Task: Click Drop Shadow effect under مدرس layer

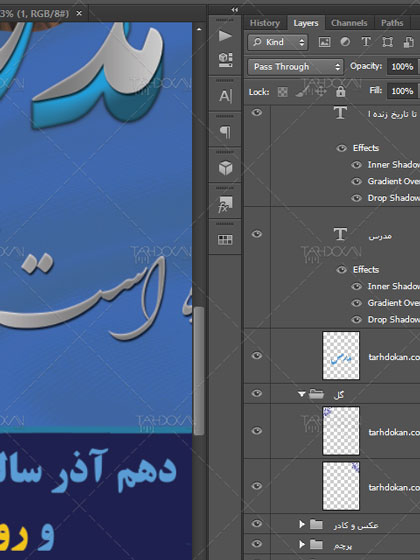Action: pos(394,320)
